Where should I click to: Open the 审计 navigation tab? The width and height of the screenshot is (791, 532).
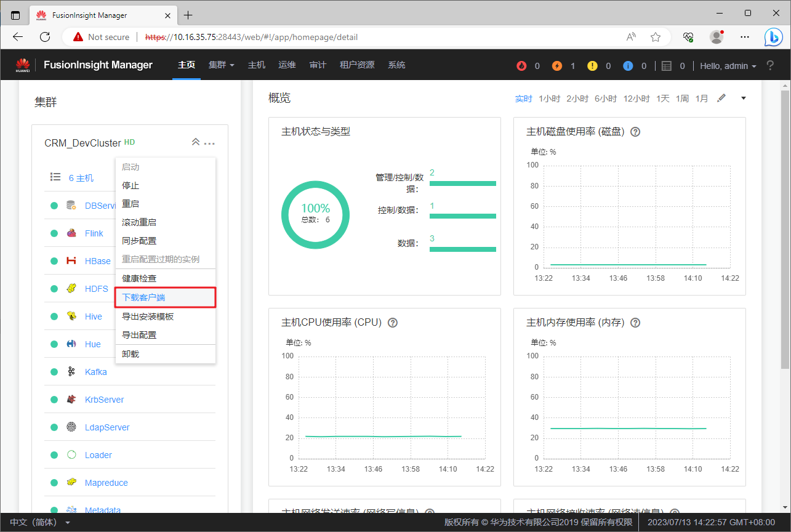click(318, 65)
